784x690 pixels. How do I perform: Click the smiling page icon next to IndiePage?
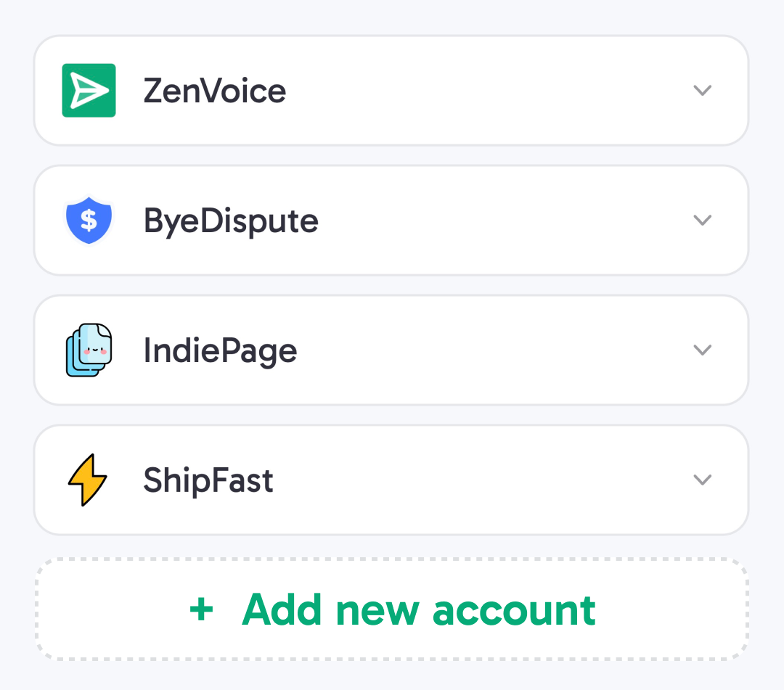(x=89, y=350)
